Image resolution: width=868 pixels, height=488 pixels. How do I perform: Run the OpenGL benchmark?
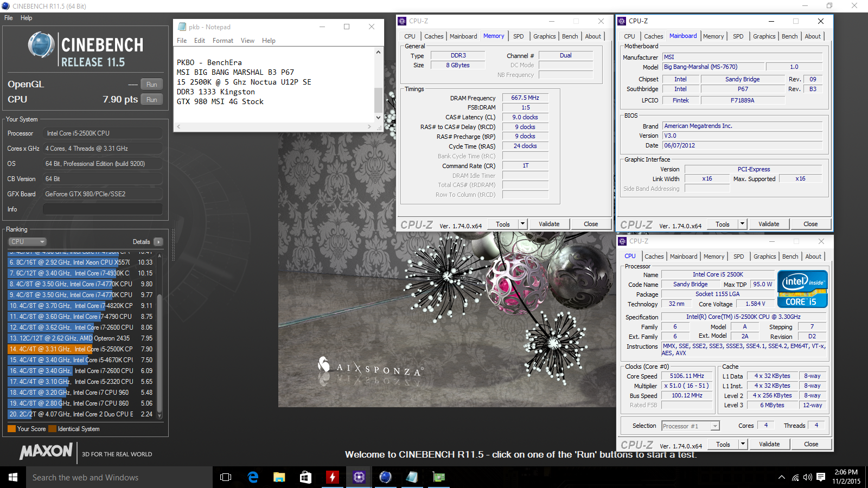click(x=152, y=84)
